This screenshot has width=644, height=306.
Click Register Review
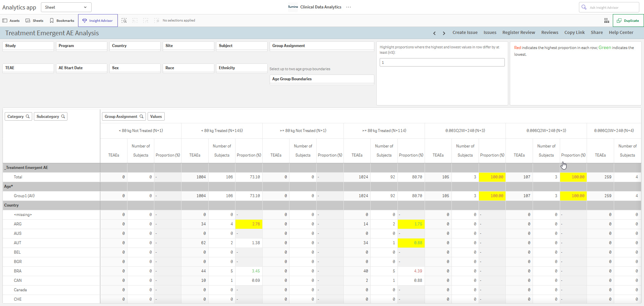point(519,33)
